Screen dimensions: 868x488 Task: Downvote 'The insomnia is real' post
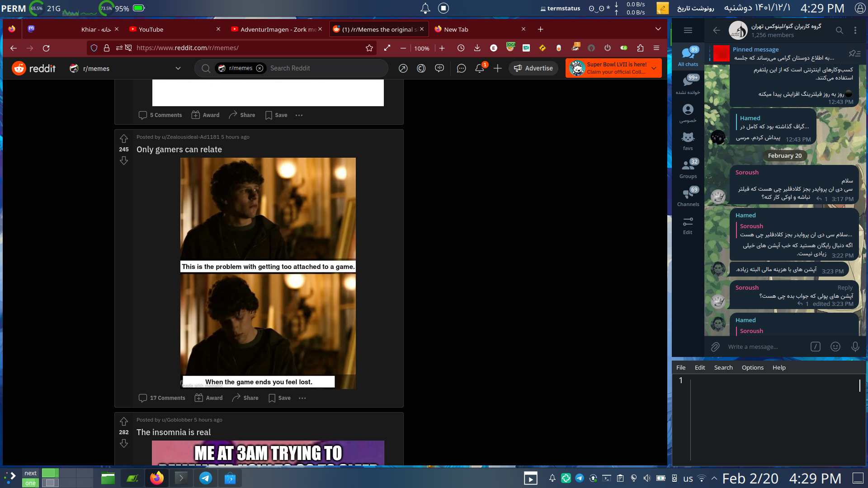pos(124,444)
